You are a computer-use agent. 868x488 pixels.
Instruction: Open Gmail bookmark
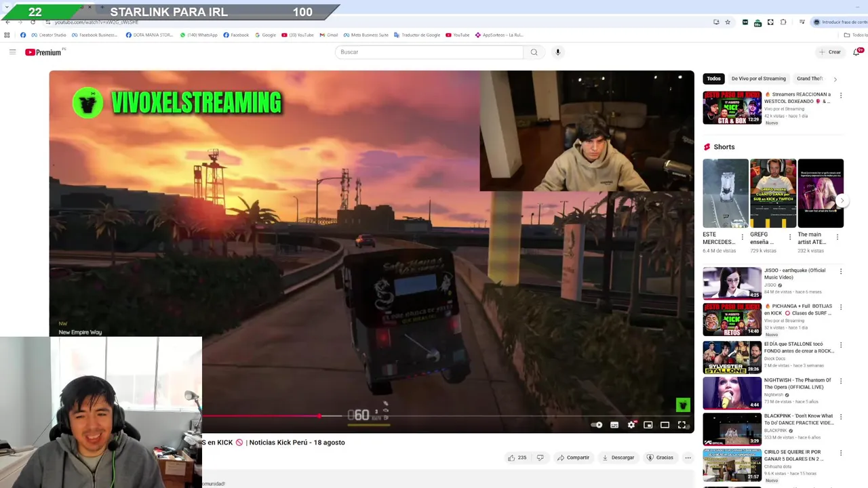point(329,35)
